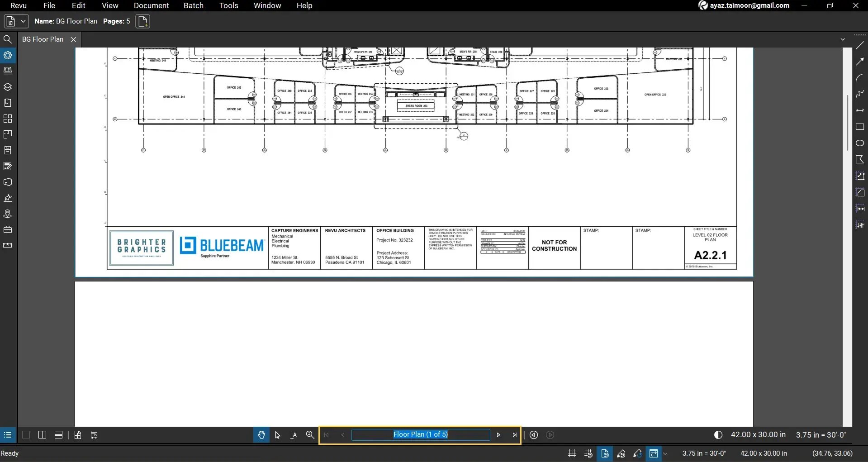The image size is (868, 462).
Task: Open the Properties panel gear icon
Action: click(8, 55)
